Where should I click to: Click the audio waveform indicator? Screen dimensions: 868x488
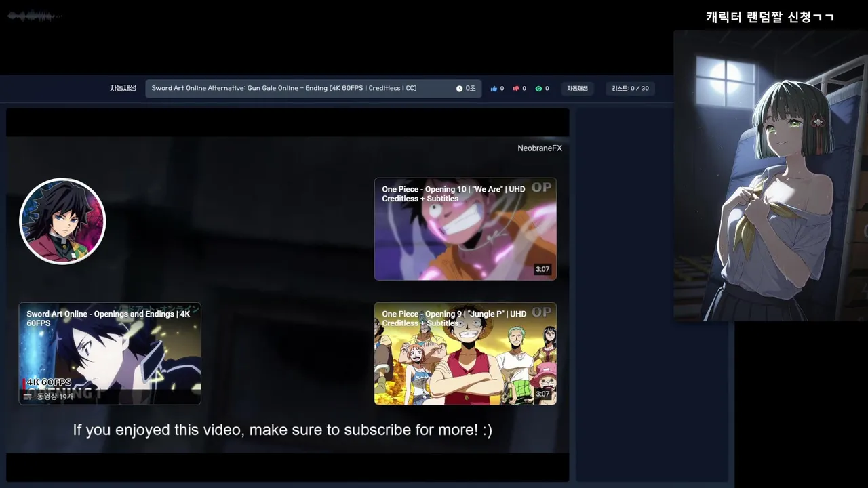[33, 16]
